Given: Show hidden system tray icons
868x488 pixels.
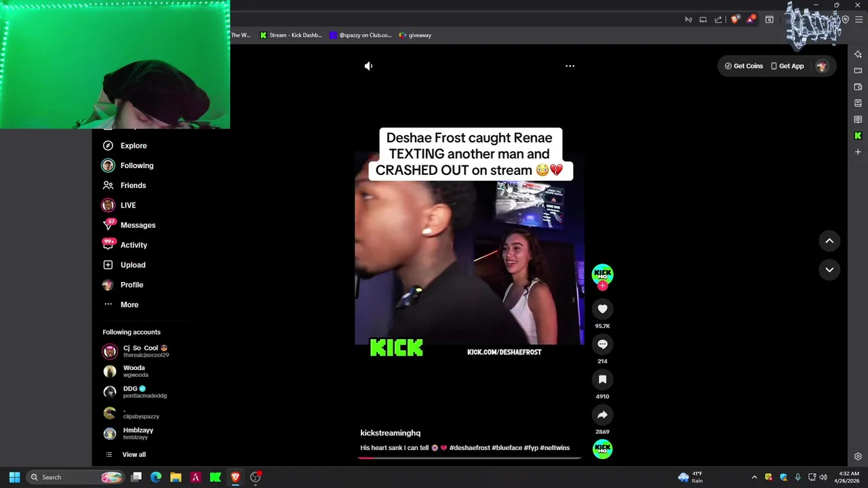Looking at the screenshot, I should 754,477.
